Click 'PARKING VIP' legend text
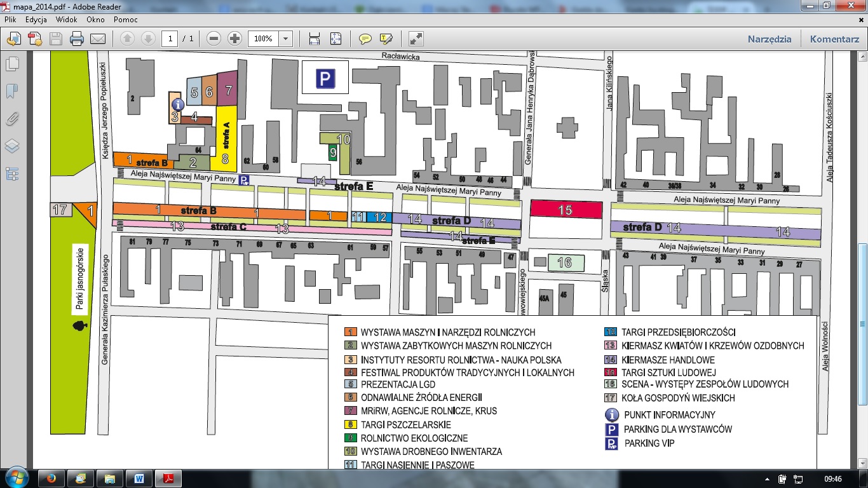The width and height of the screenshot is (868, 488). (x=649, y=443)
